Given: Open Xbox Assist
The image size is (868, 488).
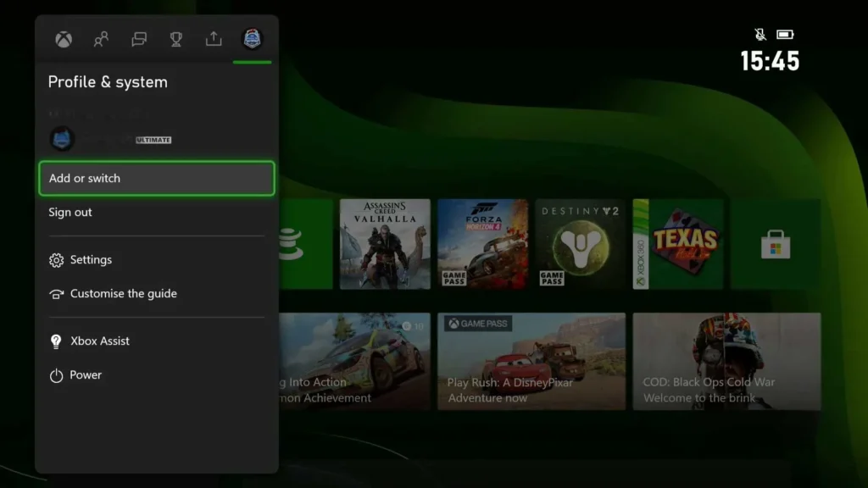Looking at the screenshot, I should pyautogui.click(x=157, y=341).
